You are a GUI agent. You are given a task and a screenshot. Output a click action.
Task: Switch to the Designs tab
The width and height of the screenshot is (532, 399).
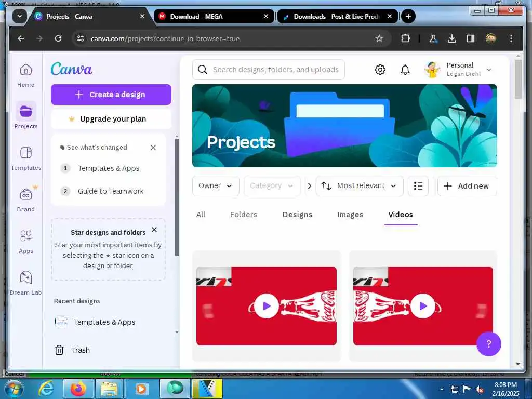pos(297,215)
